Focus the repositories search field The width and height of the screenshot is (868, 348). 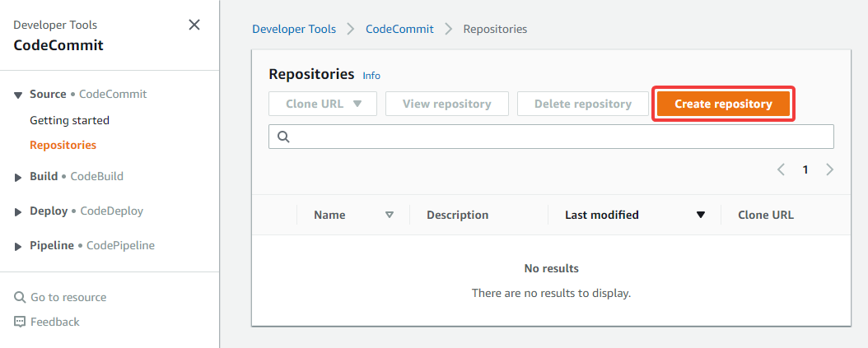click(x=551, y=137)
